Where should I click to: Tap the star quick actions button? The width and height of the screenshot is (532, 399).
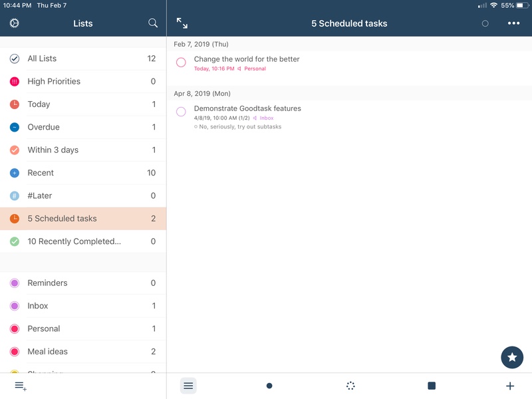tap(511, 357)
